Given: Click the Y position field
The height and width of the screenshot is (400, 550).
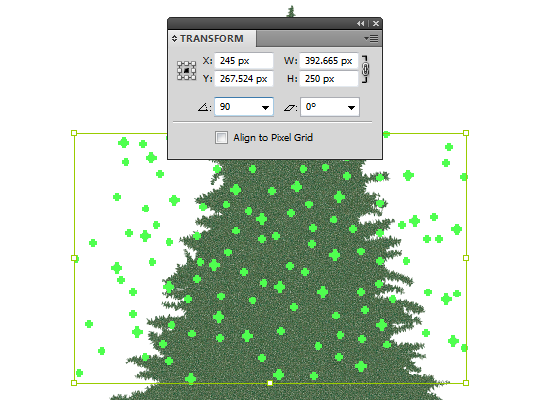Looking at the screenshot, I should 244,79.
